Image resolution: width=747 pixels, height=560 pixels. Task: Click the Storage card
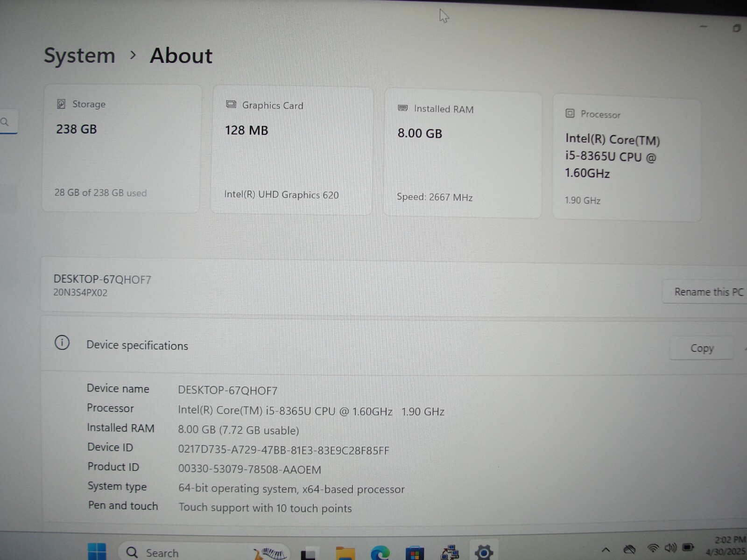click(x=121, y=148)
